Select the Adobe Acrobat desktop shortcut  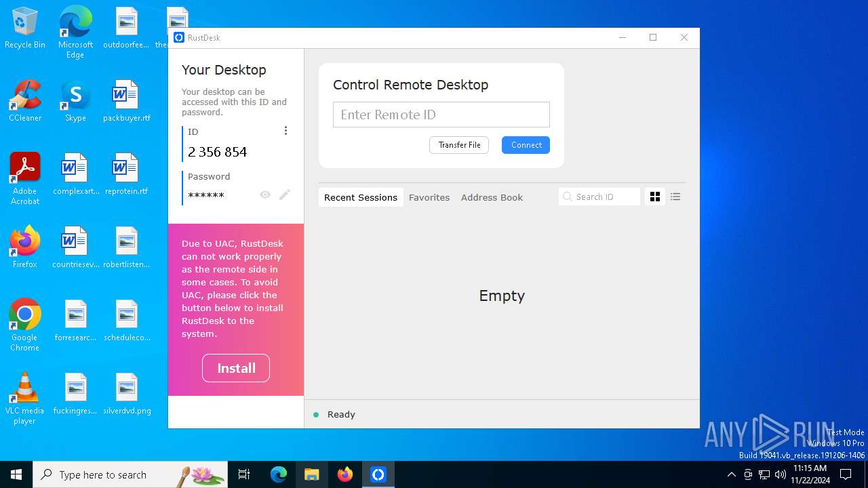tap(25, 179)
